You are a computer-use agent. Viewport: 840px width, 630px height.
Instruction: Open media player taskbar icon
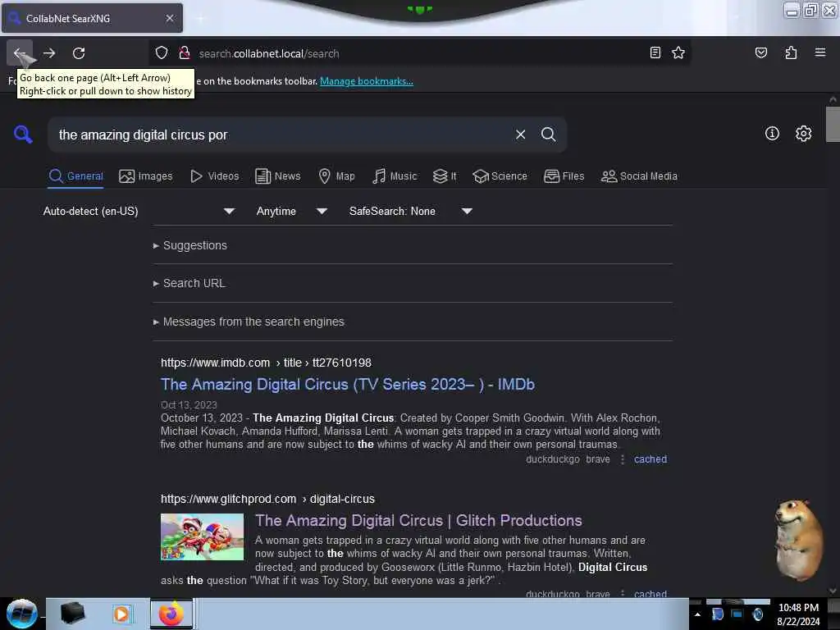click(x=121, y=614)
